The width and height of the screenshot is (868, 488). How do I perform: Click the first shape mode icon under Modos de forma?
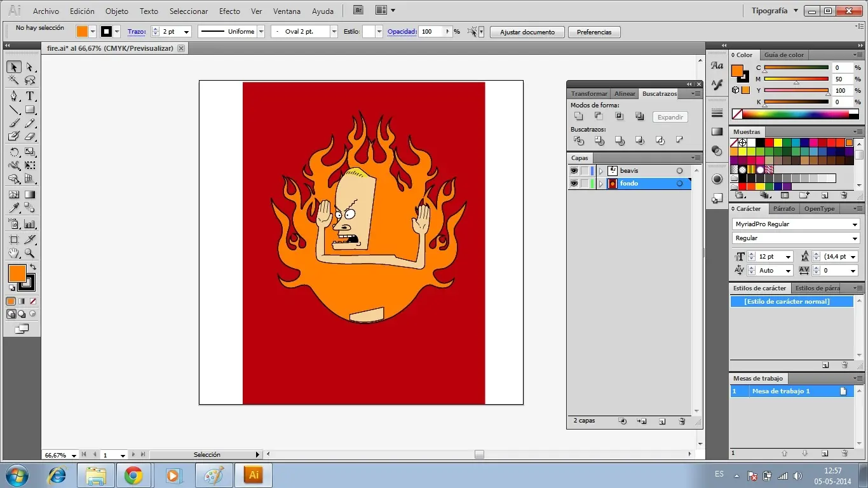coord(578,116)
